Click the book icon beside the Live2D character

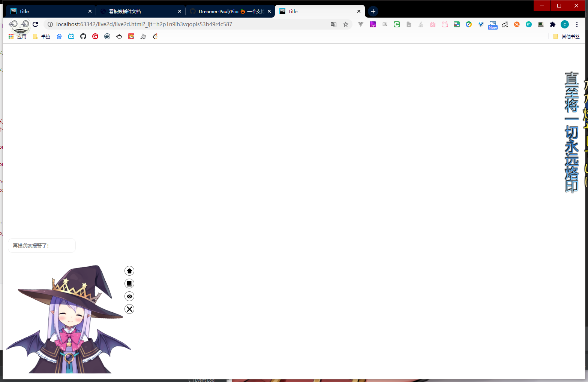coord(129,284)
